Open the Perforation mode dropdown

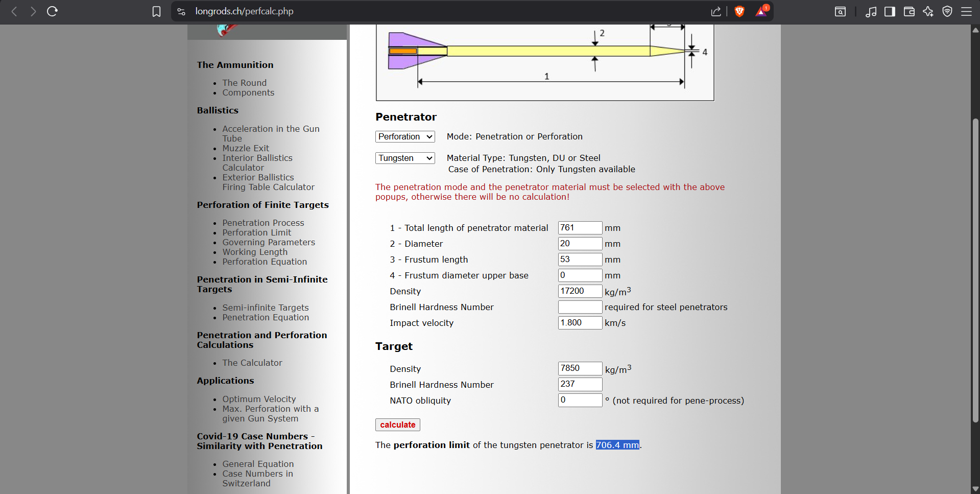tap(405, 136)
